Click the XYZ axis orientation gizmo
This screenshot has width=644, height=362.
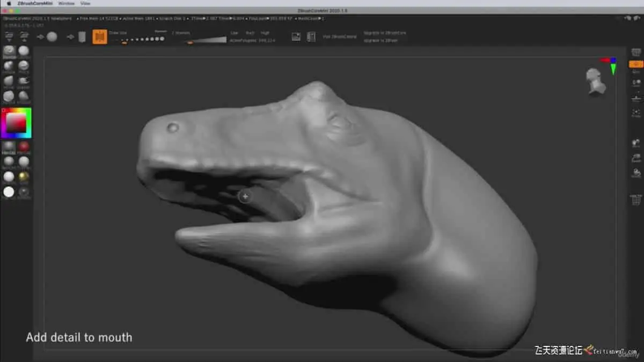point(610,65)
